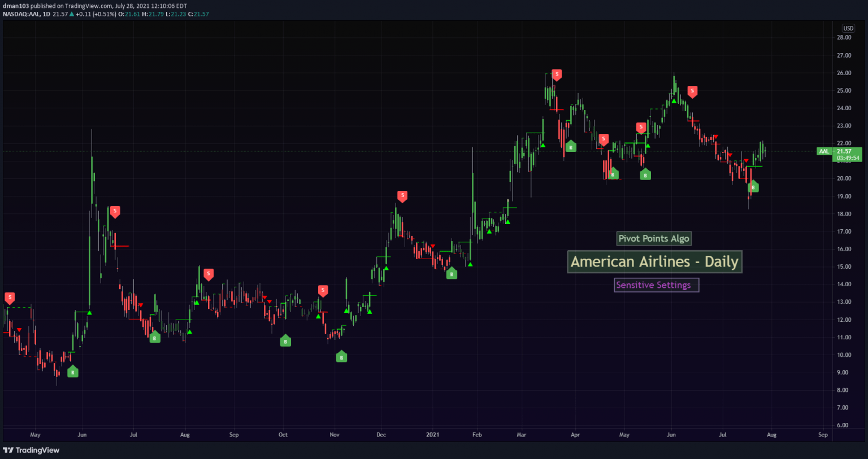Viewport: 868px width, 459px height.
Task: Click the 24.00 price axis label
Action: click(844, 108)
